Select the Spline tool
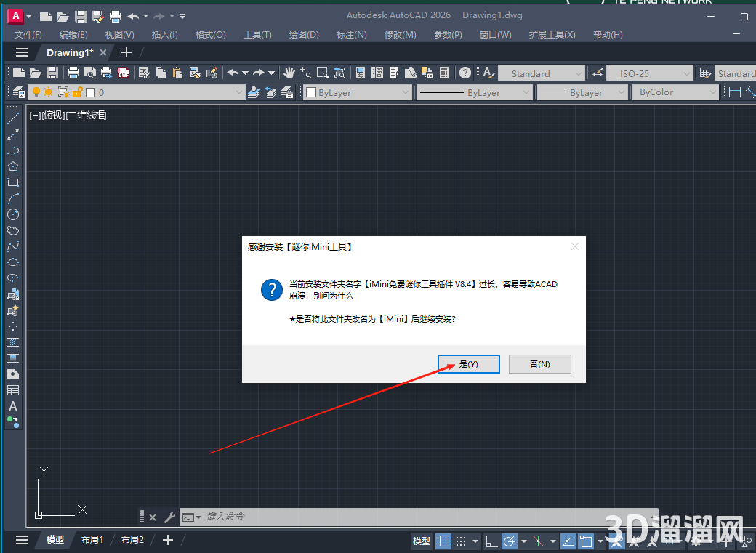Screen dimensions: 756x553 tap(13, 246)
